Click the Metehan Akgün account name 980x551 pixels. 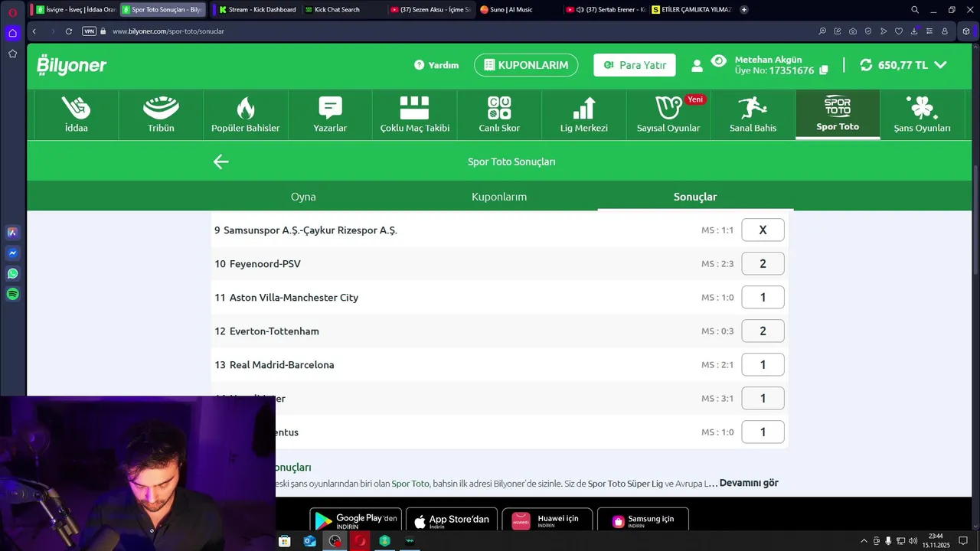(768, 60)
